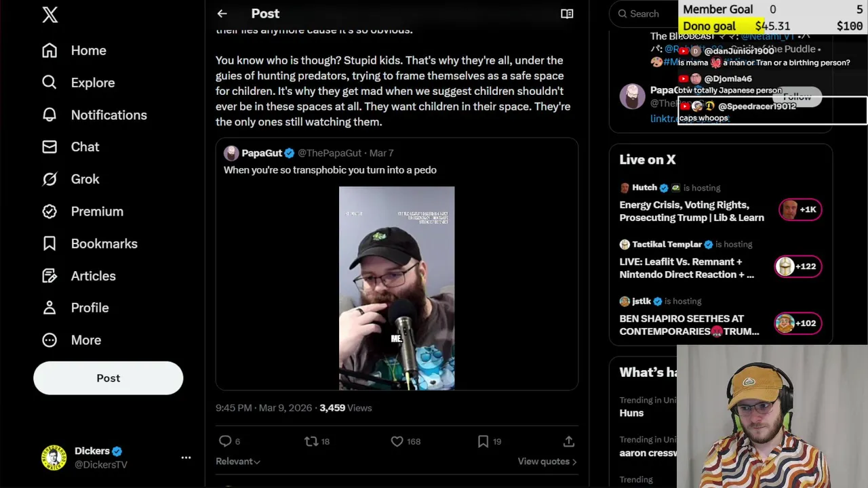
Task: Click the white Post button
Action: 108,378
